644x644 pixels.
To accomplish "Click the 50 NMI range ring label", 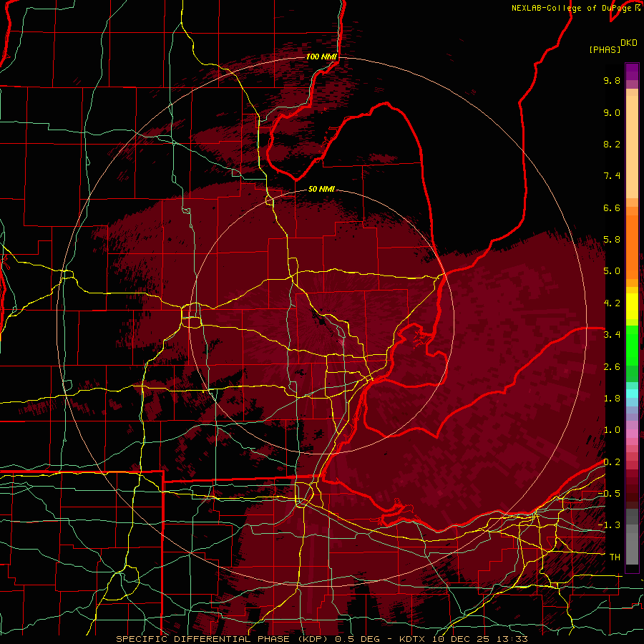I will click(321, 189).
